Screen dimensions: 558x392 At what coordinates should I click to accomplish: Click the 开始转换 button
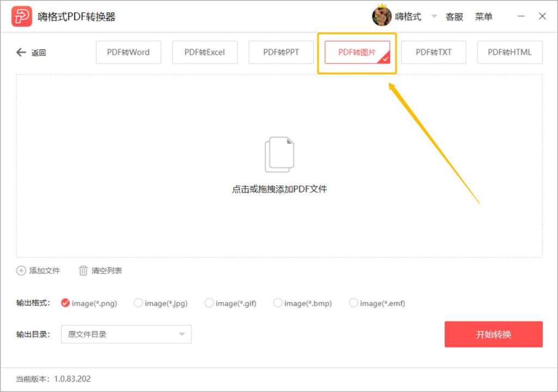click(x=494, y=334)
